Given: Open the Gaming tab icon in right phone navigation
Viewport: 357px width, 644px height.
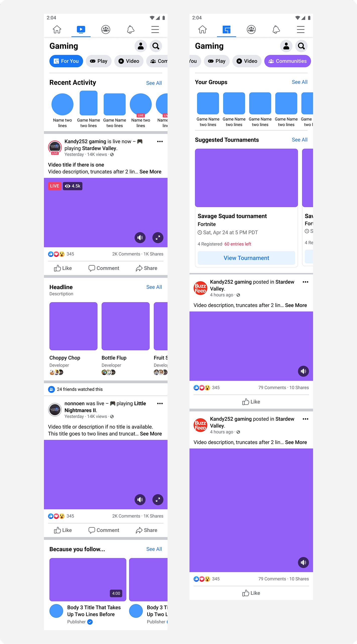Looking at the screenshot, I should point(226,29).
